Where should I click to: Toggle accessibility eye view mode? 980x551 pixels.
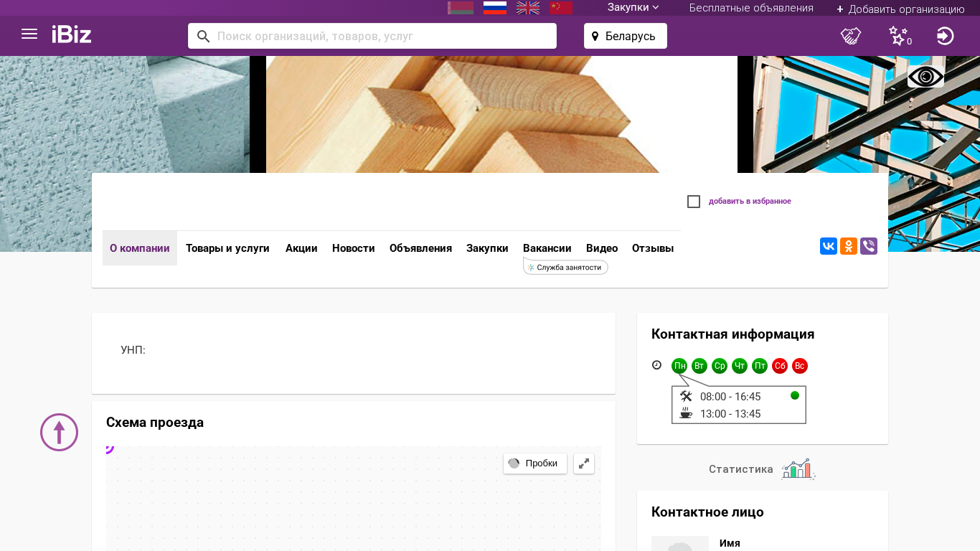coord(925,77)
